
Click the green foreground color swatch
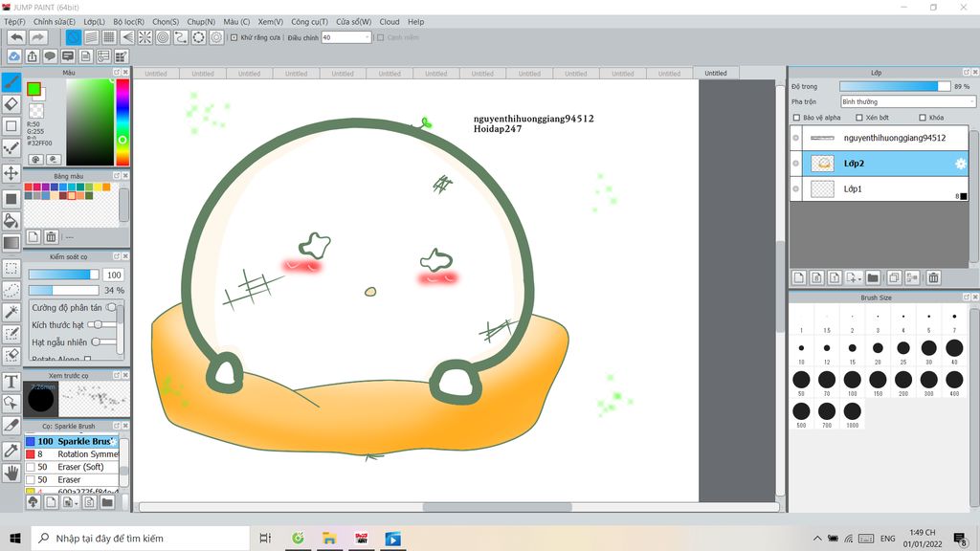33,89
